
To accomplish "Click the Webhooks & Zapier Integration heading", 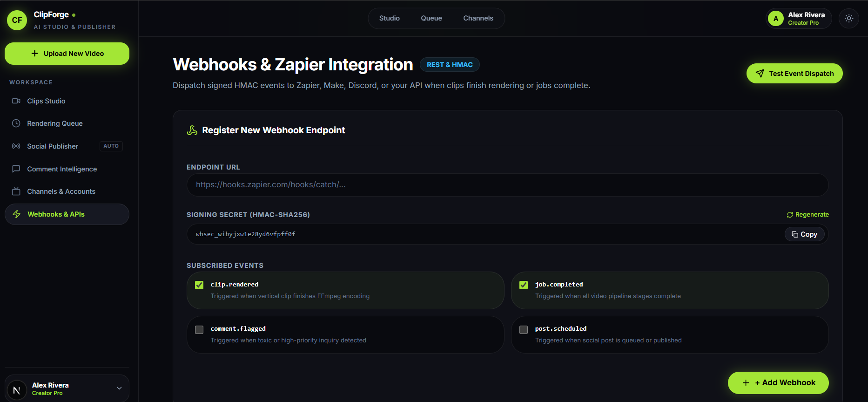I will (x=293, y=65).
